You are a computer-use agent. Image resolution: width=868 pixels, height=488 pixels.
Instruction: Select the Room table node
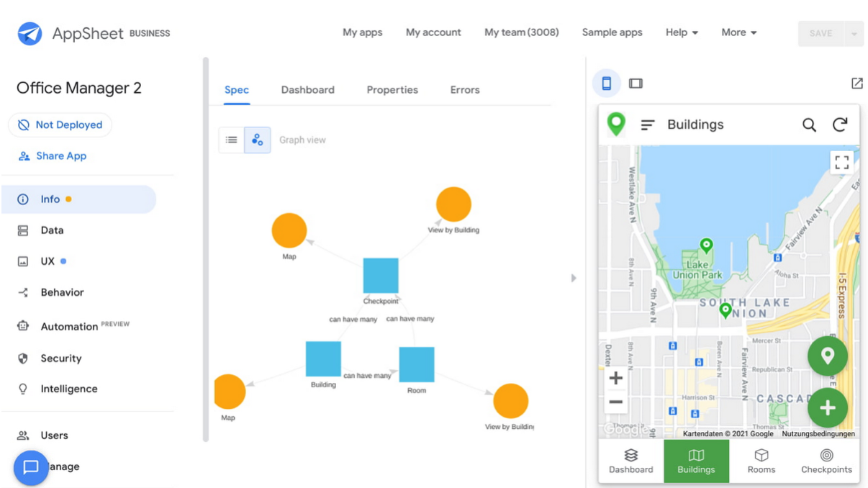[417, 364]
